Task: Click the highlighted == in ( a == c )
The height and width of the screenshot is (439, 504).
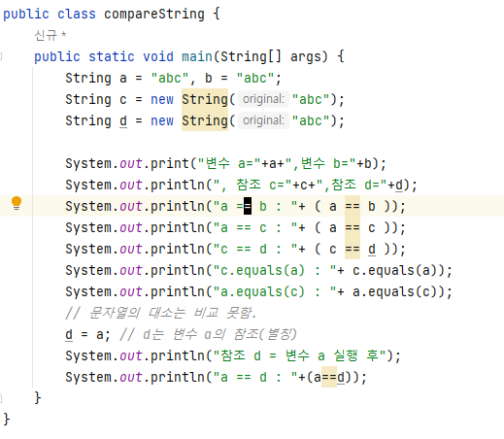Action: (353, 227)
